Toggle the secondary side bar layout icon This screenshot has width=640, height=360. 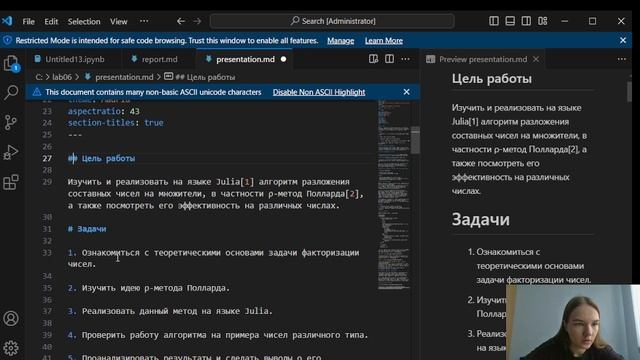tap(526, 21)
